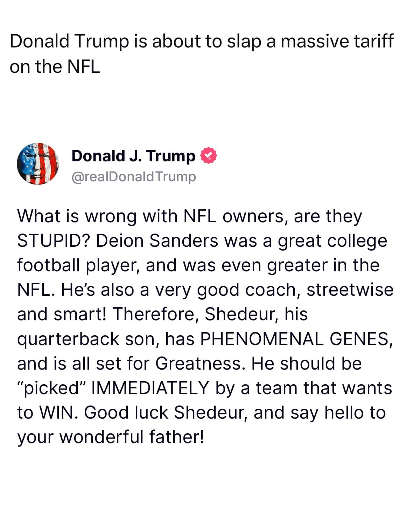Click the red verified badge icon
The image size is (420, 525).
(x=209, y=155)
